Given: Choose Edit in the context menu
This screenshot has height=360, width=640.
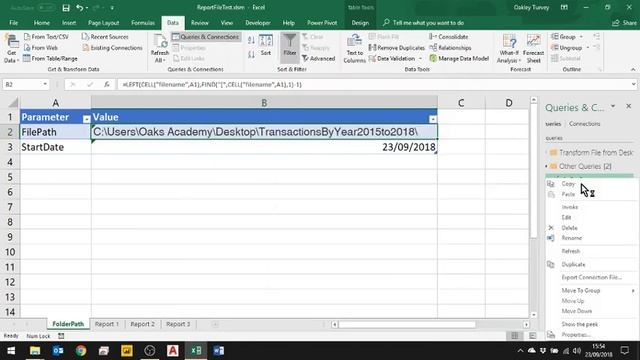Looking at the screenshot, I should click(567, 217).
